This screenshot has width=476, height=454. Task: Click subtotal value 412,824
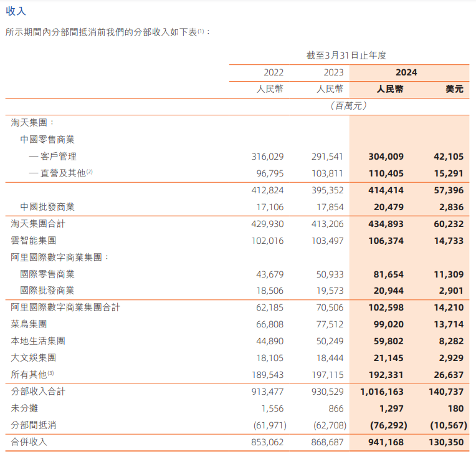[267, 190]
